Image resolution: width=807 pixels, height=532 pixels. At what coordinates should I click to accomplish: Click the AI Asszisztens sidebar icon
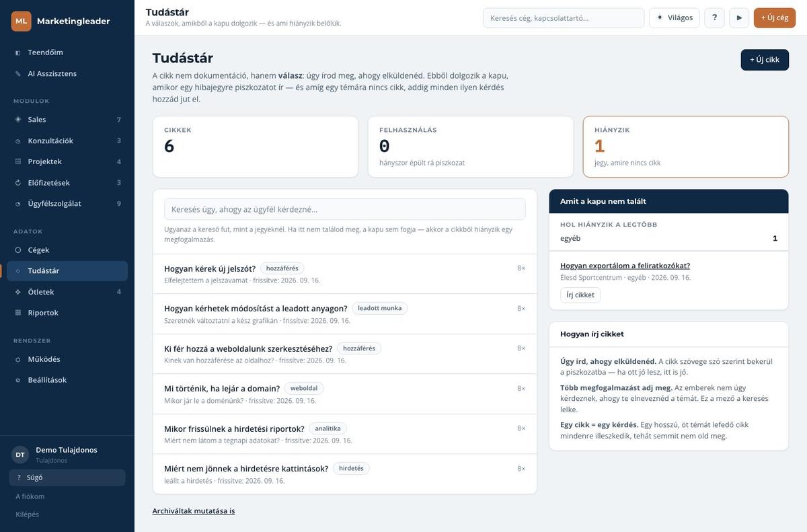pyautogui.click(x=18, y=73)
